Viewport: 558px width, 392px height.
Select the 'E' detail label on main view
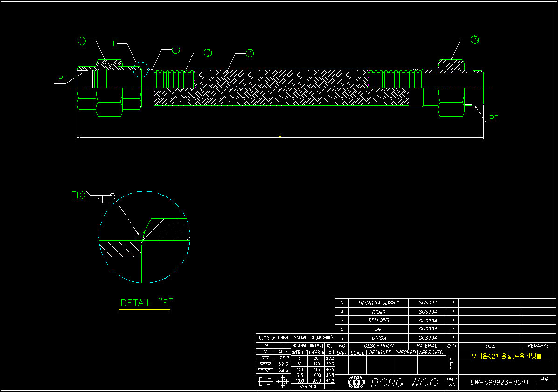(x=115, y=43)
